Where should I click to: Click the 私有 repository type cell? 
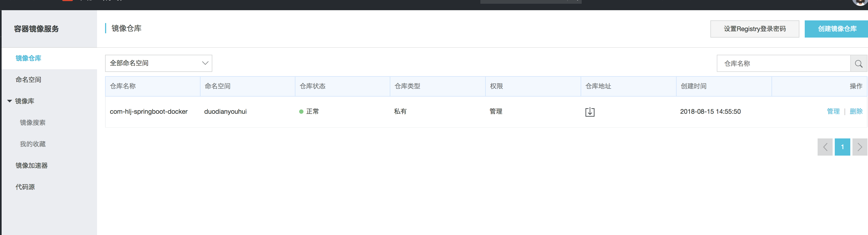pos(400,112)
